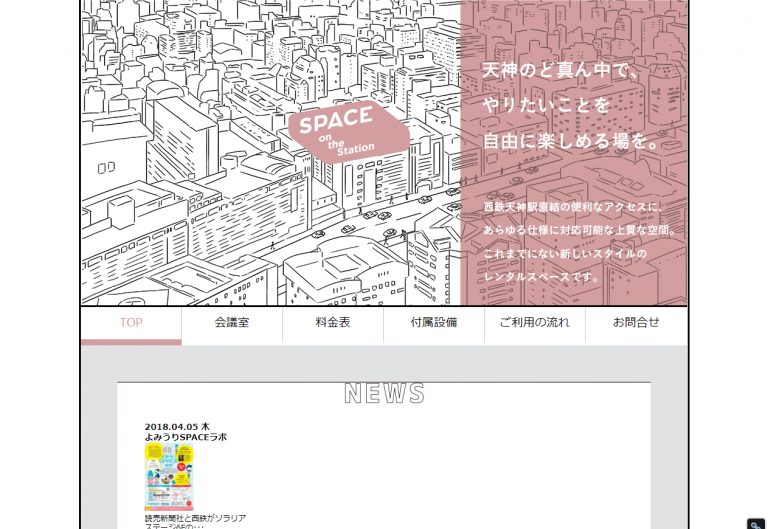This screenshot has height=529, width=768.
Task: Click the レンタルスペースです。 text line
Action: click(541, 277)
